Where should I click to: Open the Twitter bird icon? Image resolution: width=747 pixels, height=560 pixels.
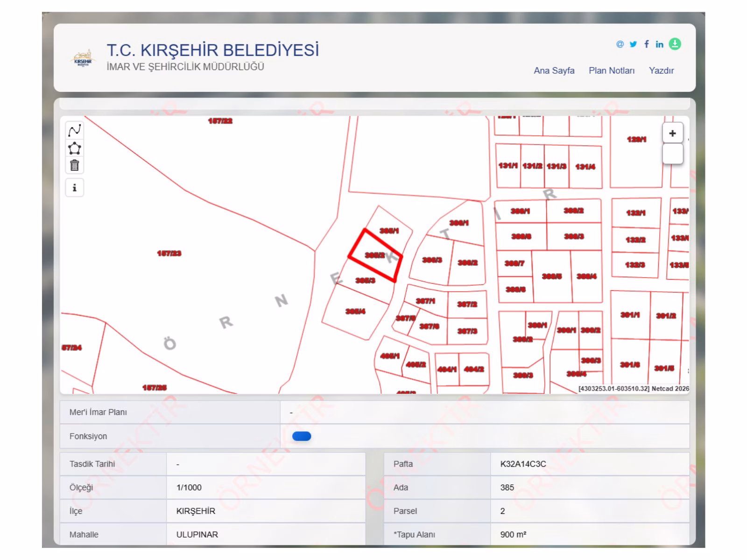point(633,44)
